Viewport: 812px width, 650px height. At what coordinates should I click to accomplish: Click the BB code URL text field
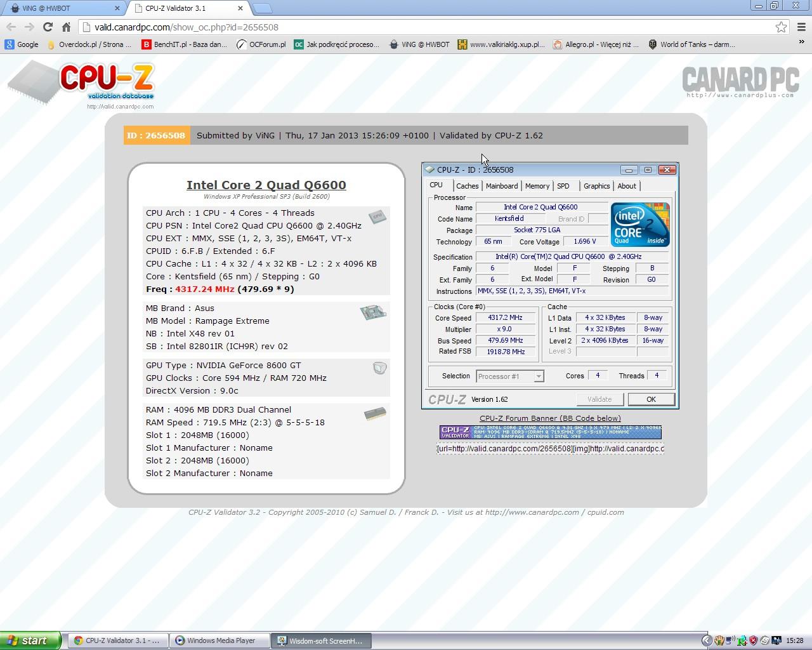550,449
